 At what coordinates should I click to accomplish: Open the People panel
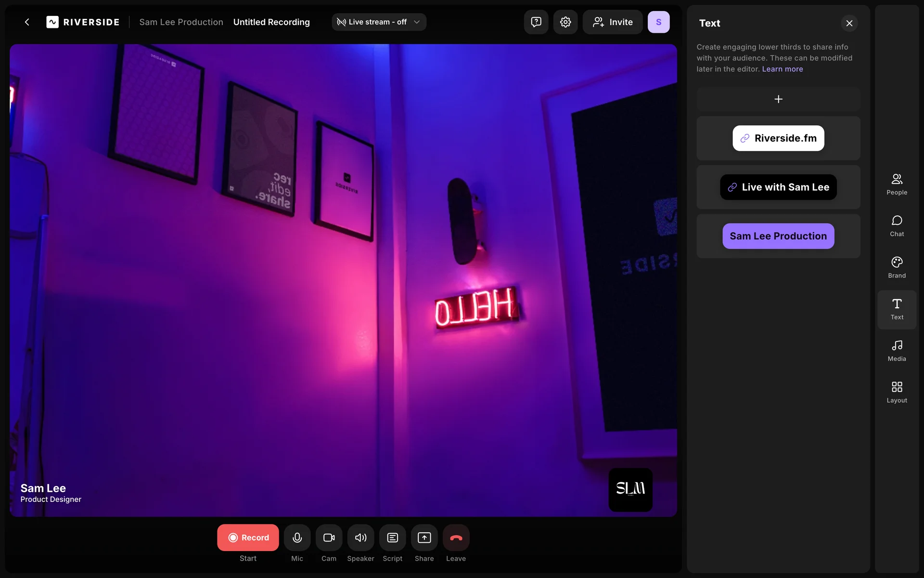897,184
